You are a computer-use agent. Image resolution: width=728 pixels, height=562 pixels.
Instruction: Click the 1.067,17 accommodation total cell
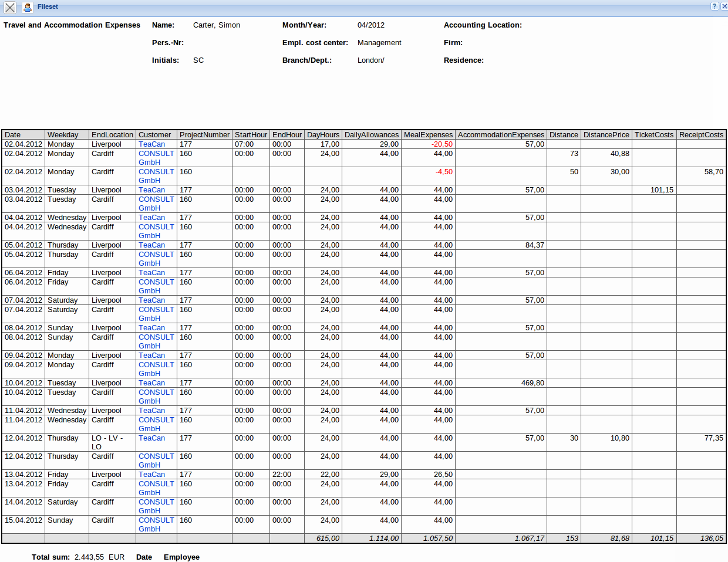pos(529,539)
